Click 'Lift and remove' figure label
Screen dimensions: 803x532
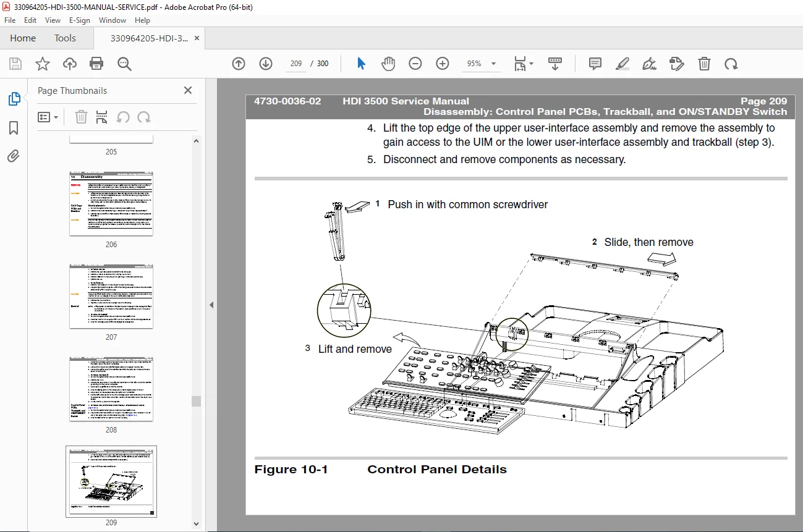coord(355,349)
